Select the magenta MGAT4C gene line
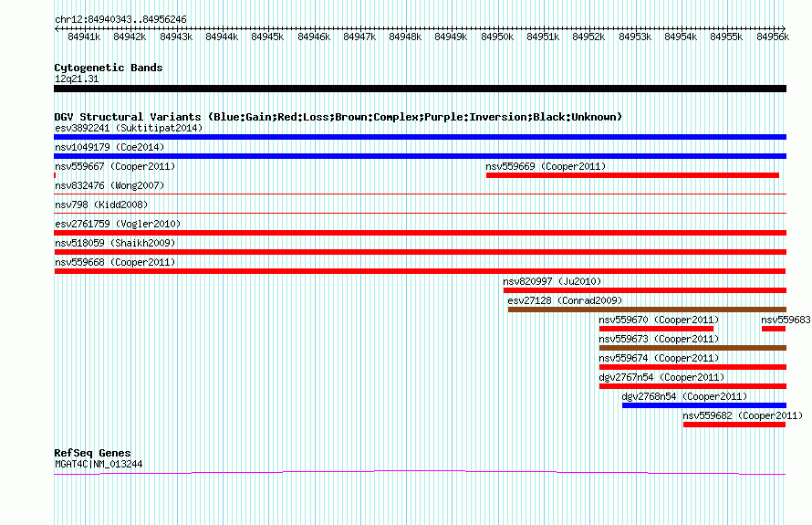The width and height of the screenshot is (812, 525). 420,472
